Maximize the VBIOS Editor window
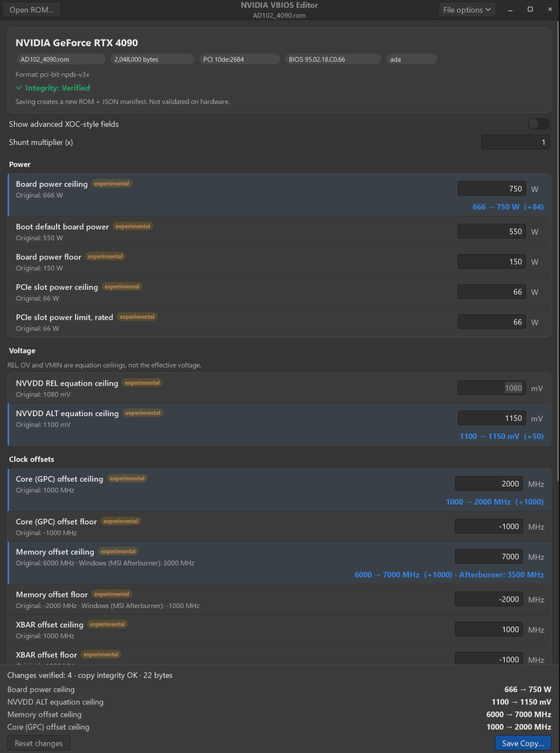This screenshot has width=560, height=753. tap(530, 9)
